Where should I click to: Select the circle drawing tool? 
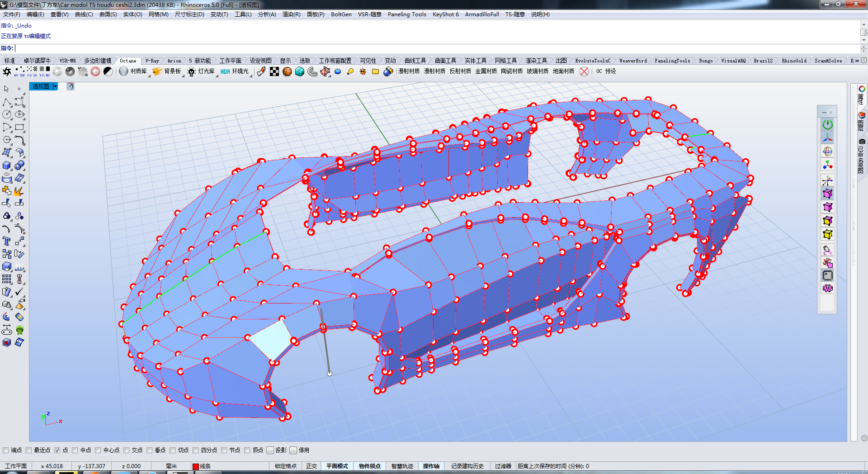(7, 115)
